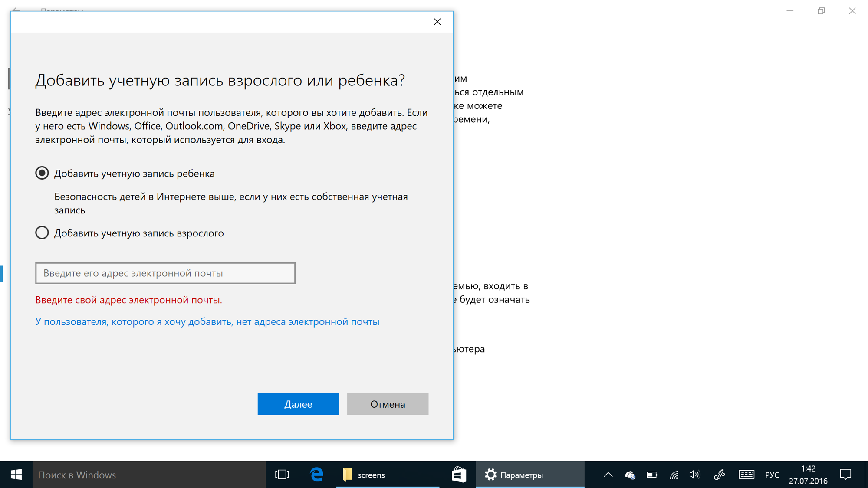The image size is (868, 488).
Task: Close the Параметры settings window
Action: [x=852, y=11]
